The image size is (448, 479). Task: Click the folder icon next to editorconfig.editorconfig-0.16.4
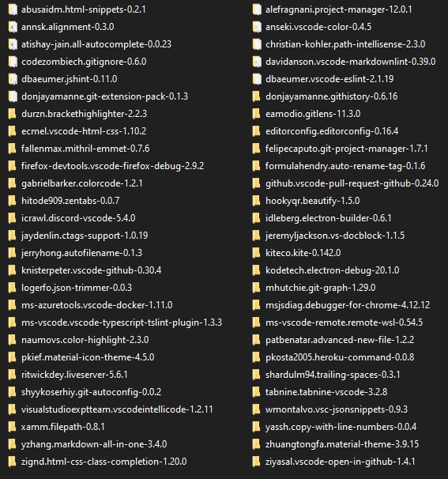256,131
